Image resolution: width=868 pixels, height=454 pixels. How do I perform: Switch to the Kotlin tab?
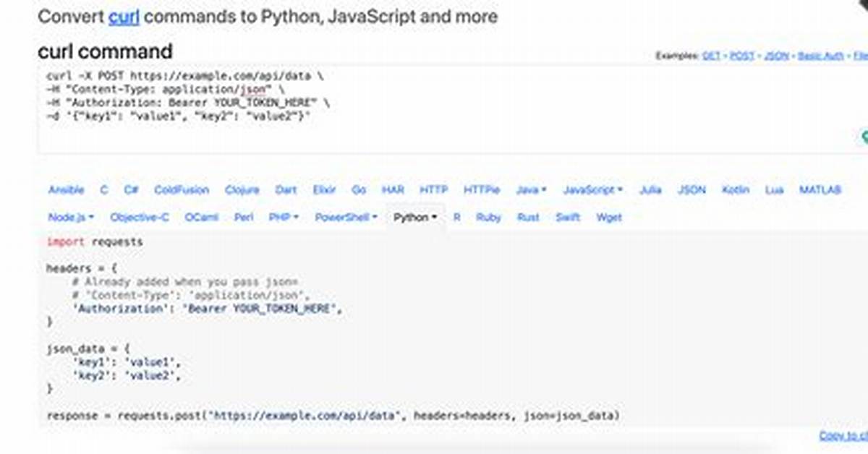click(x=737, y=190)
